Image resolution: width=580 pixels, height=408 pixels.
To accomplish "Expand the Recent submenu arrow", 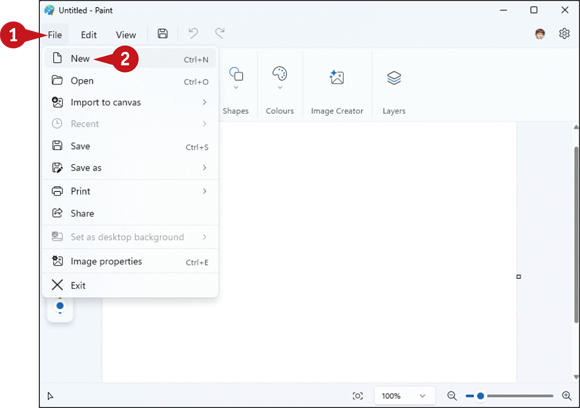I will coord(205,124).
